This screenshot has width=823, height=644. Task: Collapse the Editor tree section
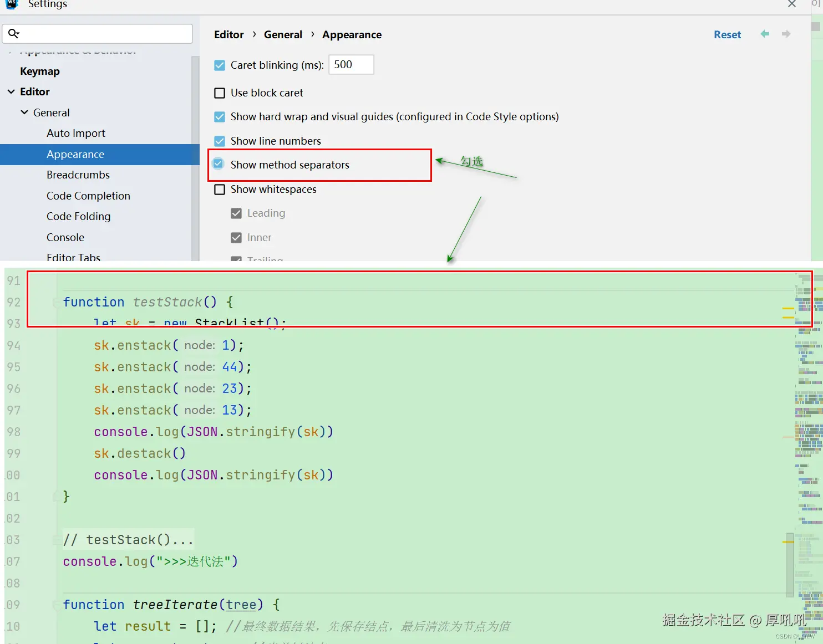click(11, 91)
